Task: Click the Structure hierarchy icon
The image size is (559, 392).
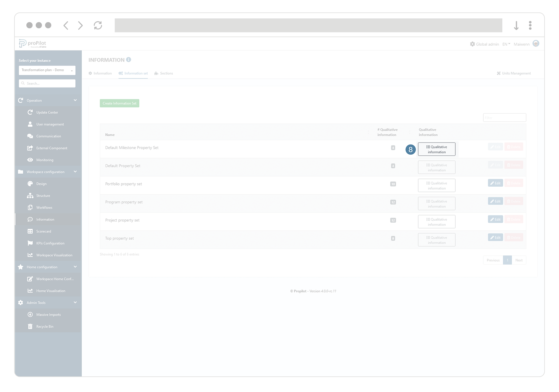Action: click(x=30, y=196)
